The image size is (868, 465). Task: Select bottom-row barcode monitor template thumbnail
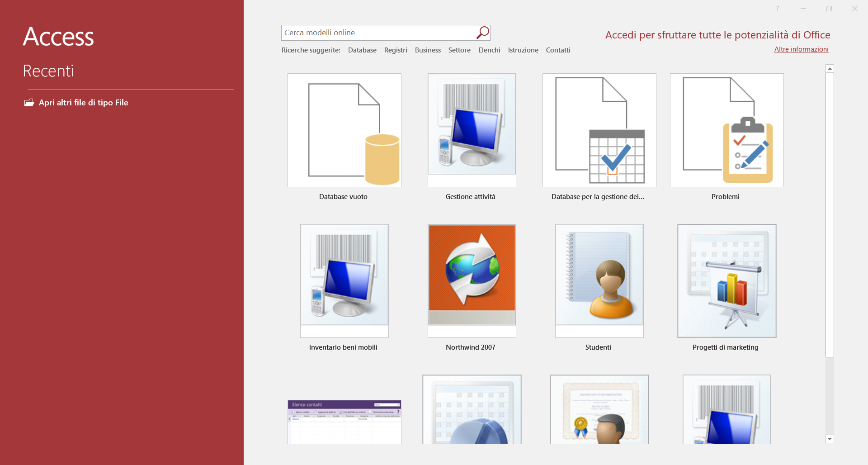click(726, 409)
